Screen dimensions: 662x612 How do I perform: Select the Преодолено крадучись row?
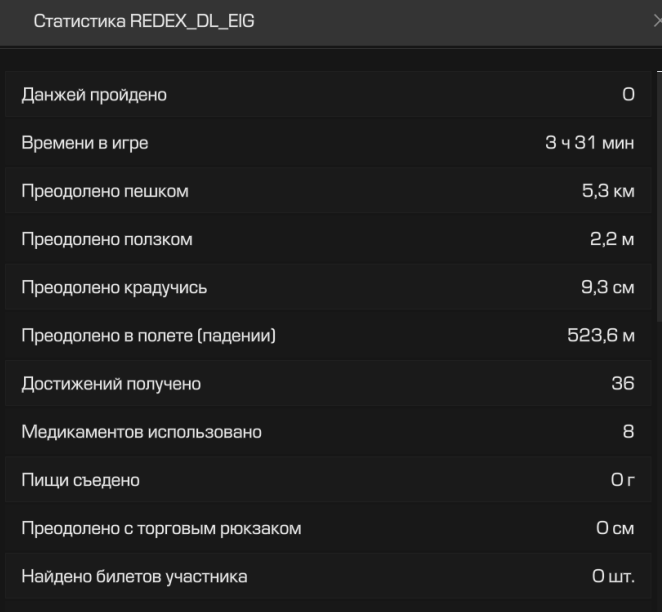point(328,287)
